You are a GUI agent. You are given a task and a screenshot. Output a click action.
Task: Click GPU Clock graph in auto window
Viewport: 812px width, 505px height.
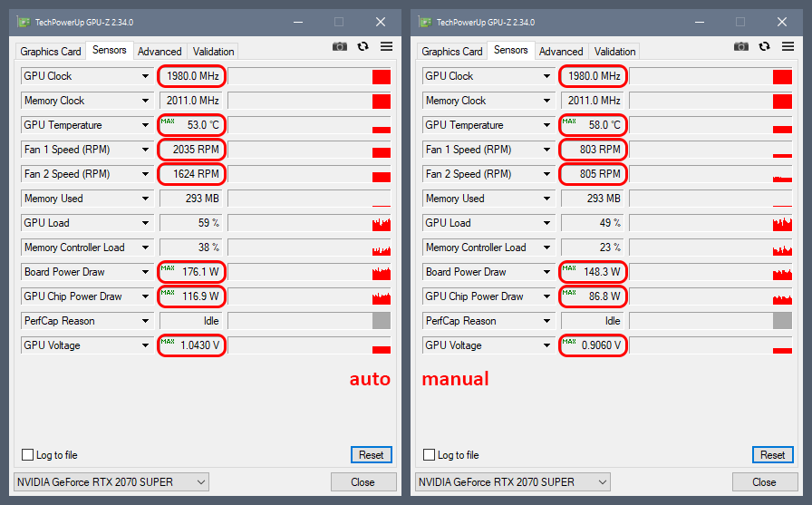[309, 76]
